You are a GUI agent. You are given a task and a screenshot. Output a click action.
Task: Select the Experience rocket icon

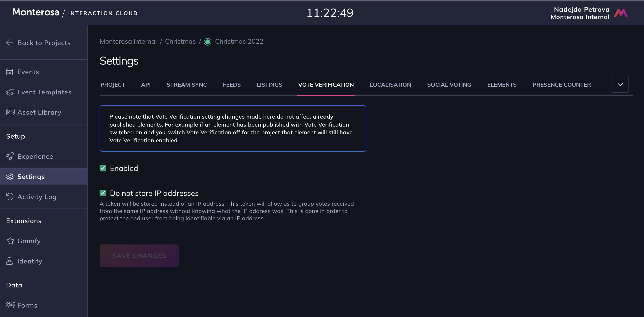[x=10, y=156]
